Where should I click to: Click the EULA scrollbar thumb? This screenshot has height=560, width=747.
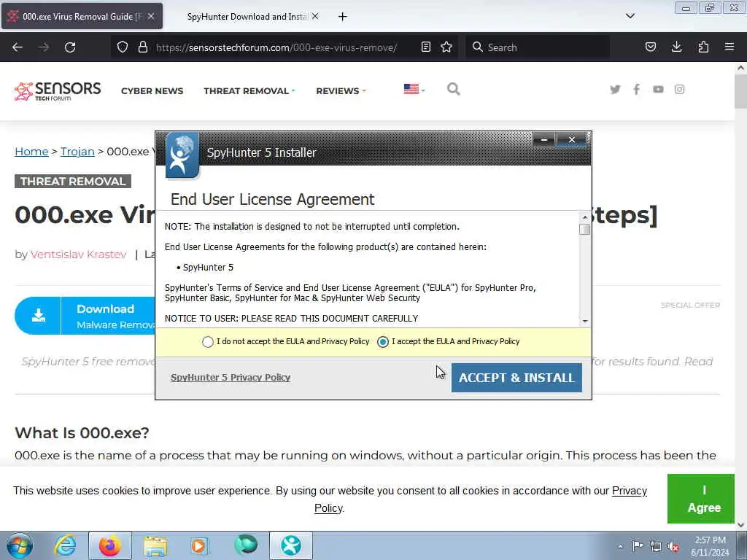point(585,230)
